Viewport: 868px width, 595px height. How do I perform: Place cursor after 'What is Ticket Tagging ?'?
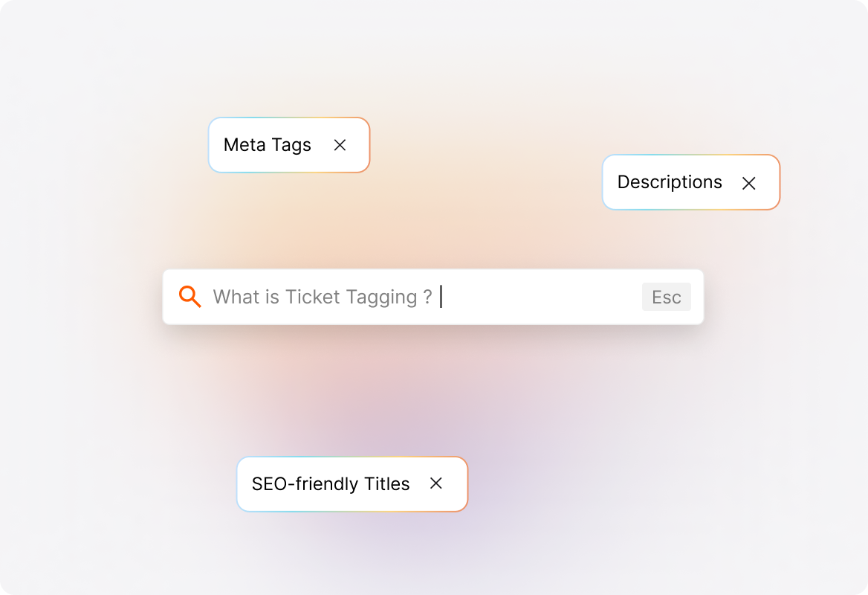pos(441,297)
